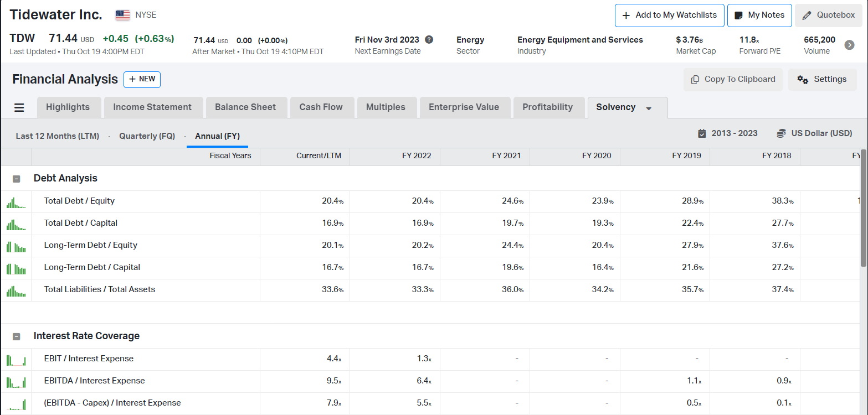
Task: Open the hamburger menu beside Highlights
Action: tap(19, 107)
